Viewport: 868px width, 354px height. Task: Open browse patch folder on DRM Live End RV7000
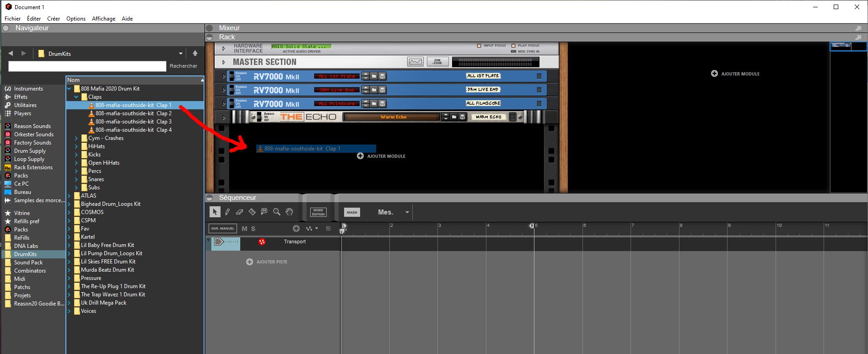click(x=374, y=90)
